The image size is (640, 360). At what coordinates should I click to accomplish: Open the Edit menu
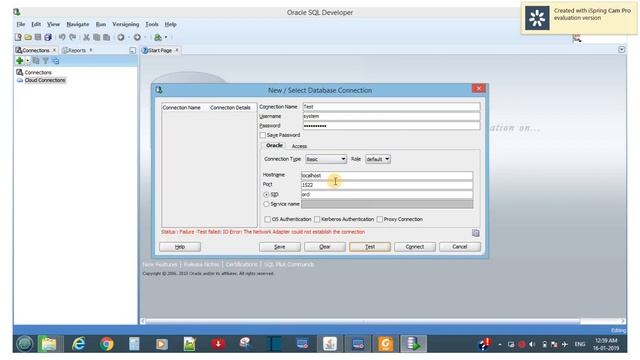36,24
